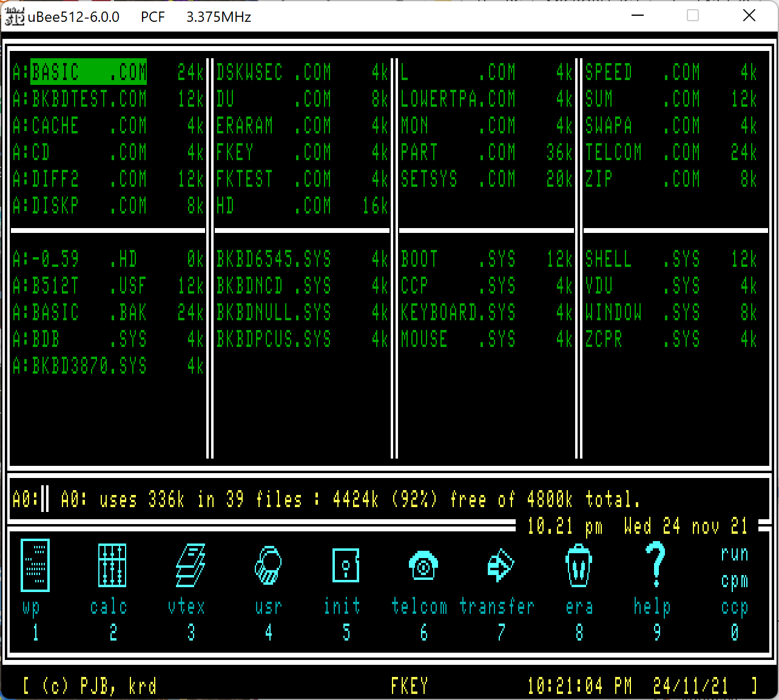The width and height of the screenshot is (779, 700).
Task: Select the SETSYS.COM file entry
Action: [458, 180]
